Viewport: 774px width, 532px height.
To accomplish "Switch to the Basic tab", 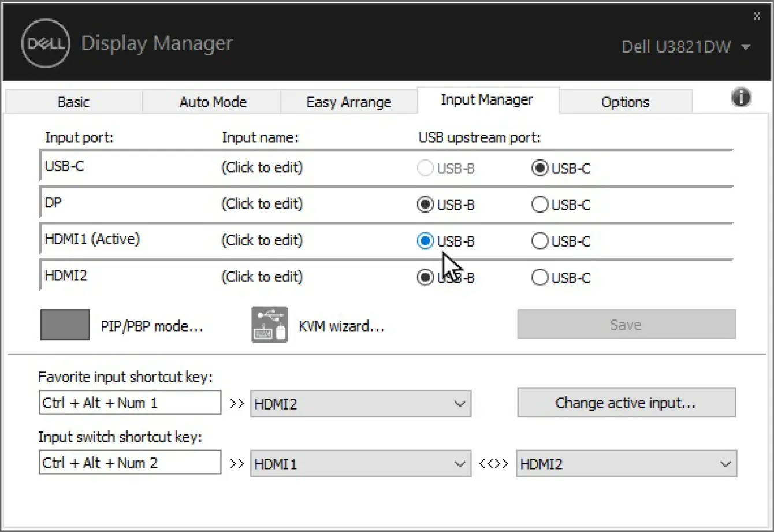I will [x=73, y=102].
